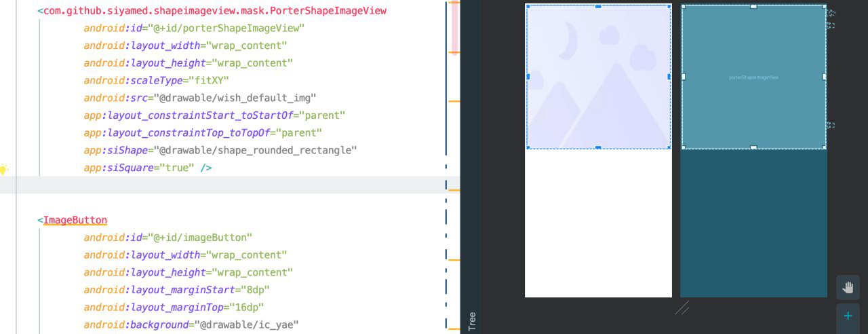Click design view bottom edge constraint handle

click(598, 147)
